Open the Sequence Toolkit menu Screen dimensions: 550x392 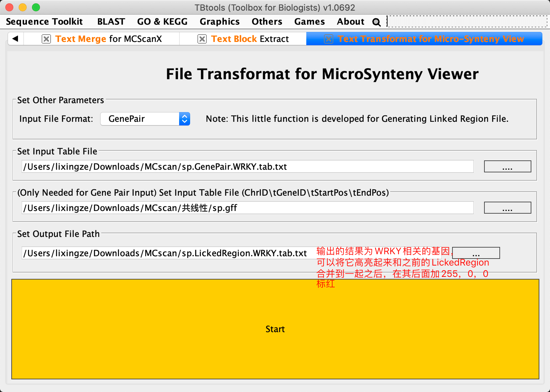click(x=44, y=22)
